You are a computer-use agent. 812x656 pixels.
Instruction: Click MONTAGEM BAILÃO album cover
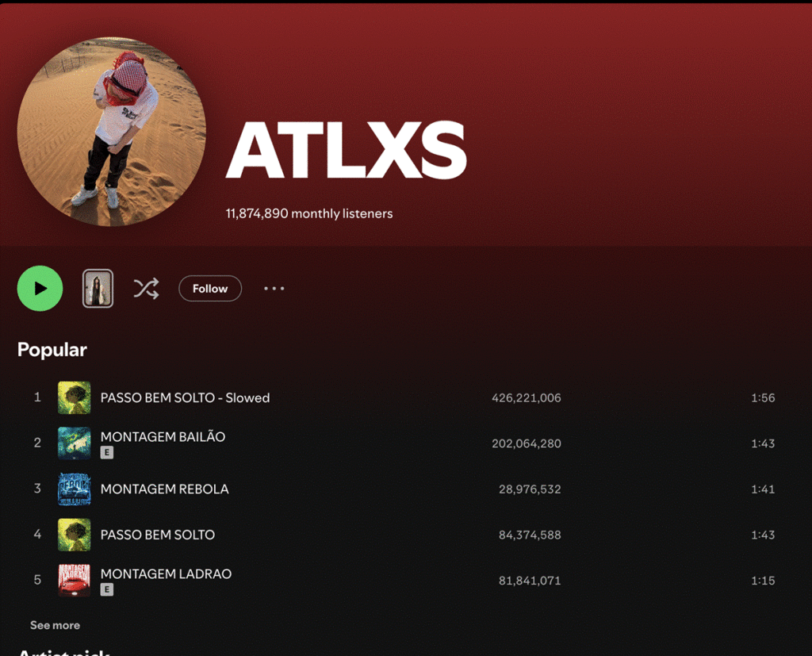(74, 443)
